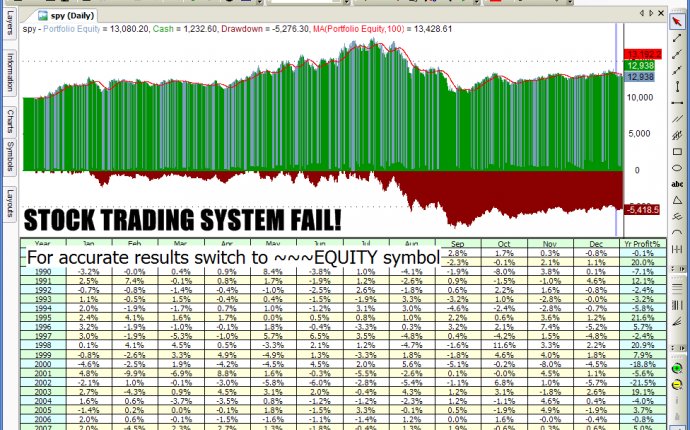The width and height of the screenshot is (690, 430).
Task: Select the Fibonacci fan tool
Action: [x=677, y=323]
